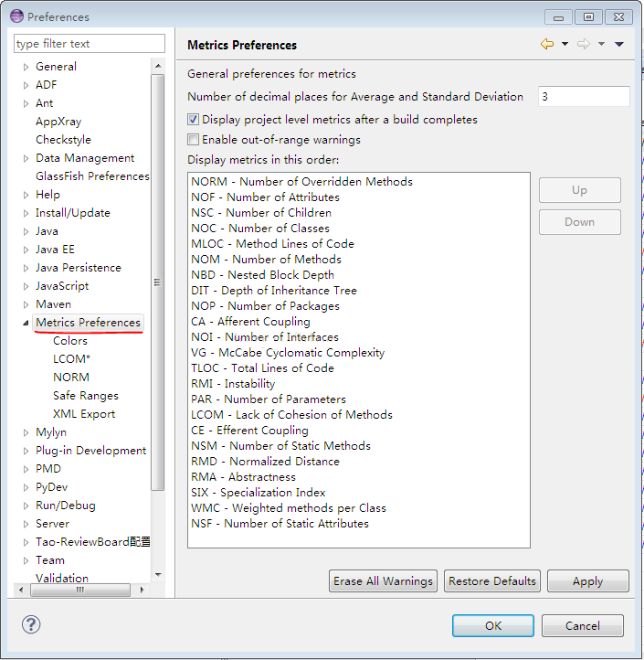Viewport: 644px width, 660px height.
Task: Select TLOC - Total Lines of Code
Action: [x=262, y=367]
